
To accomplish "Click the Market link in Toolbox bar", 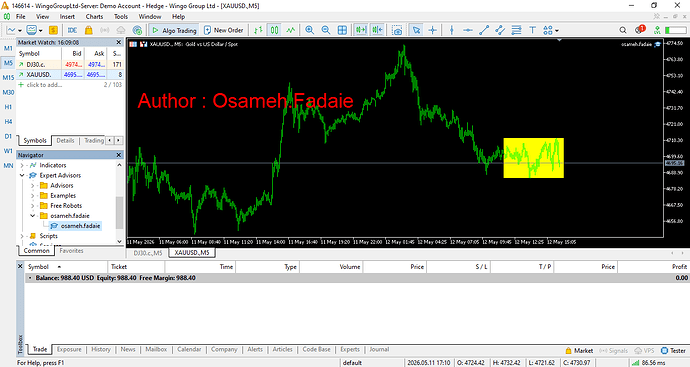I will point(579,351).
